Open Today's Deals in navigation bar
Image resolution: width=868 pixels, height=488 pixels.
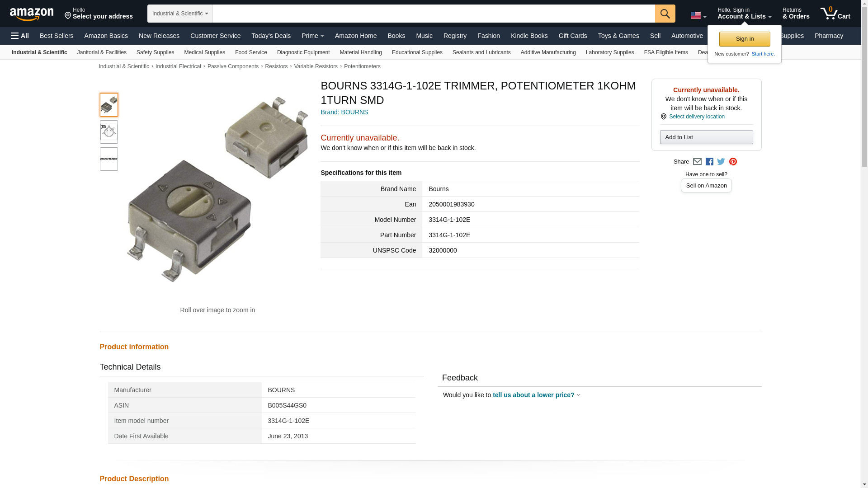click(x=271, y=36)
